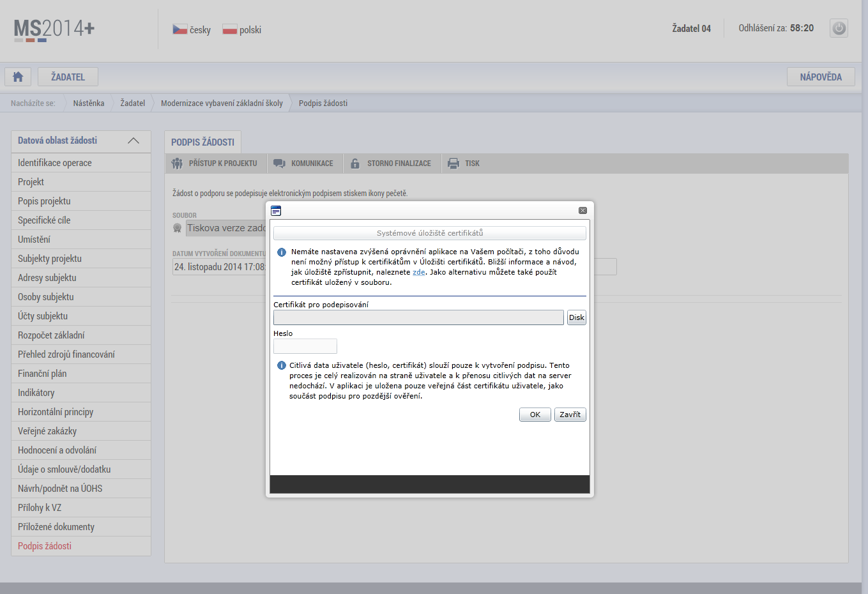The width and height of the screenshot is (868, 594).
Task: Go to Nástěnka breadcrumb
Action: 88,103
